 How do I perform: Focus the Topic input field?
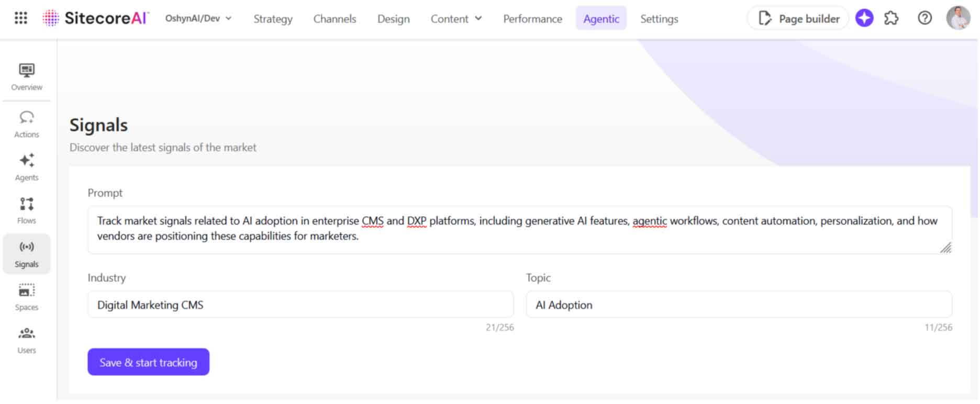739,305
